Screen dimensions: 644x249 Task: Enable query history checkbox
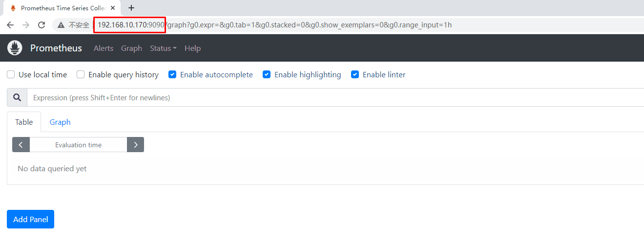click(x=81, y=74)
